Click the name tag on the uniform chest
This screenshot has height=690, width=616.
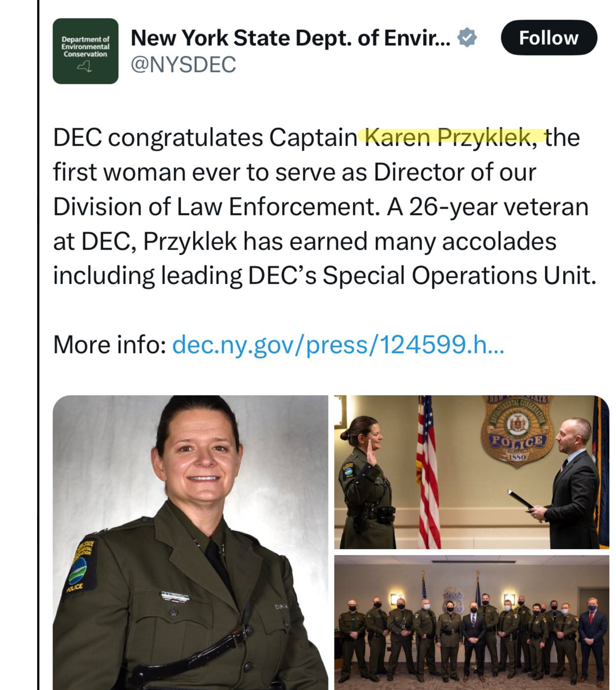pos(176,597)
